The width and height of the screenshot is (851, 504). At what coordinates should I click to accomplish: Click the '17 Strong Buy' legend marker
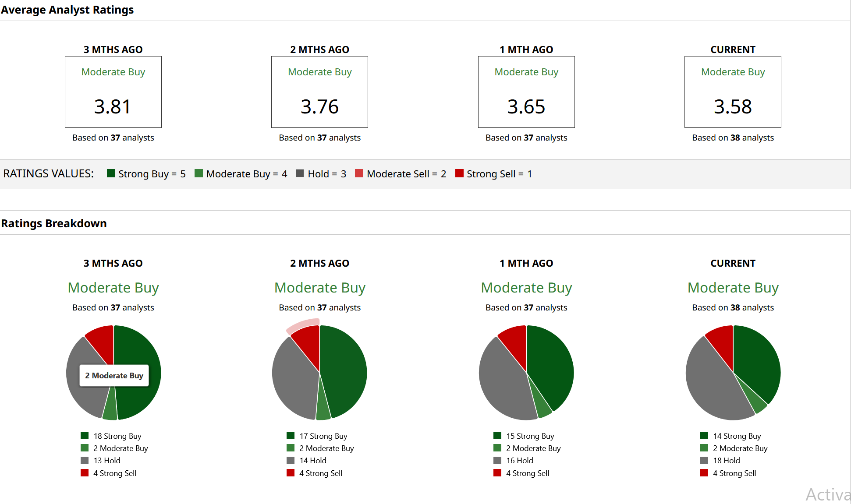click(291, 436)
